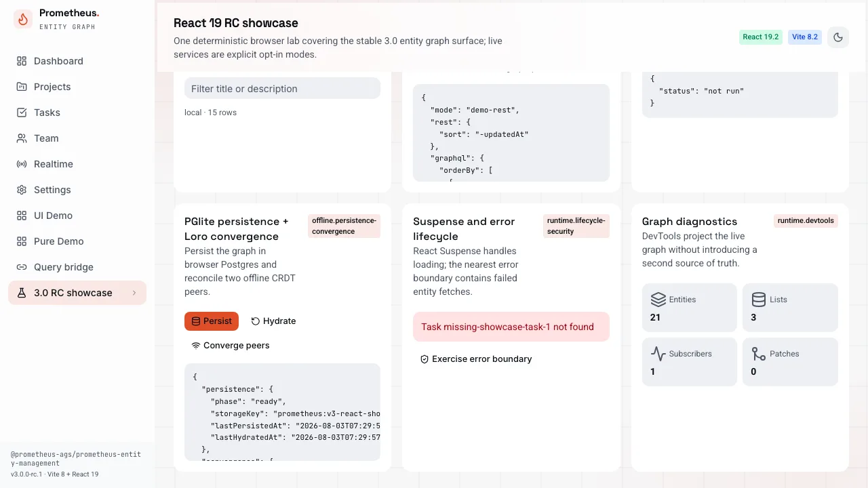
Task: Click the v3.0.0-rc.1 version footer text
Action: tap(54, 474)
